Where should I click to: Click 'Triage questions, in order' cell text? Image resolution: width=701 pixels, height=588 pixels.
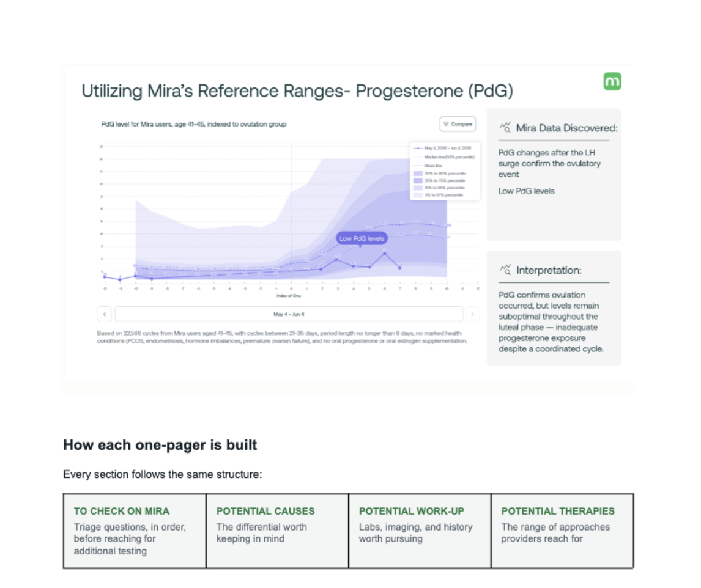[x=130, y=539]
